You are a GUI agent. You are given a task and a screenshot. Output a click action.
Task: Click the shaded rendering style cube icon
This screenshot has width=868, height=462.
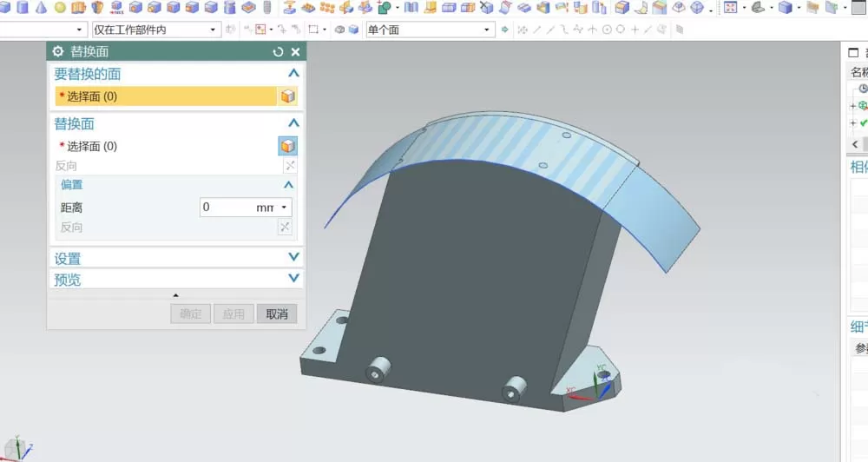point(785,7)
